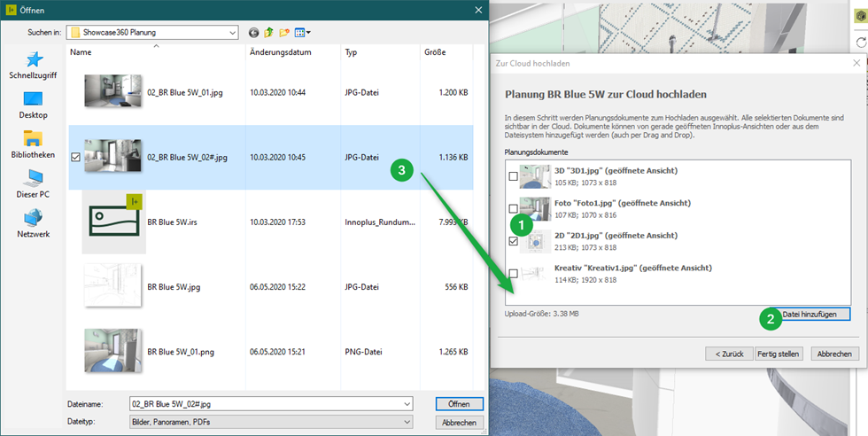Go back using the dialog's back arrow icon
Screen dimensions: 868x436
(253, 33)
